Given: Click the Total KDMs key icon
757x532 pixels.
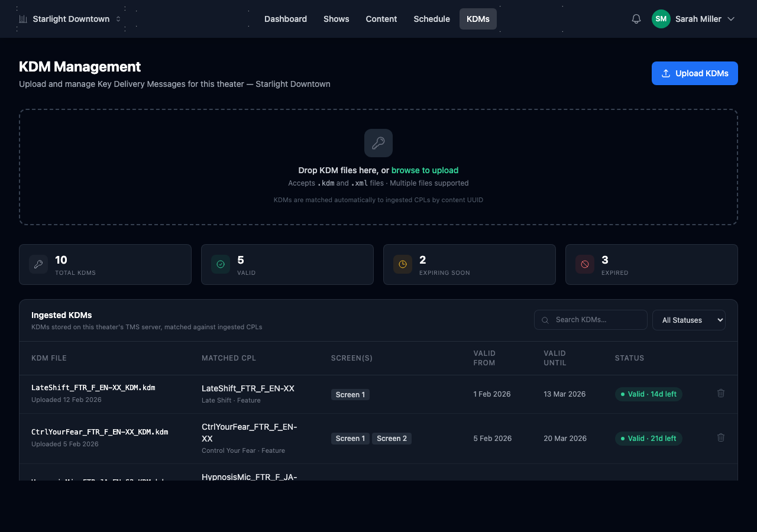Looking at the screenshot, I should pyautogui.click(x=38, y=264).
